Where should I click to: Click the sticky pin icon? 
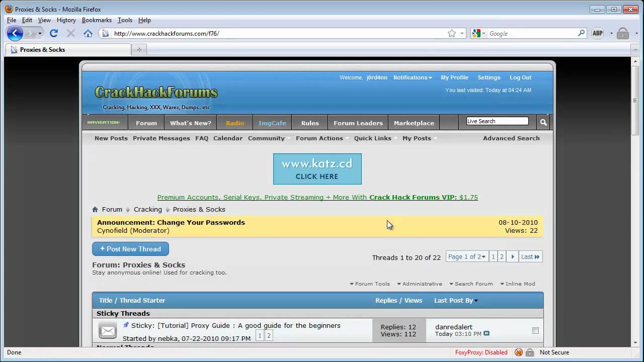(126, 325)
